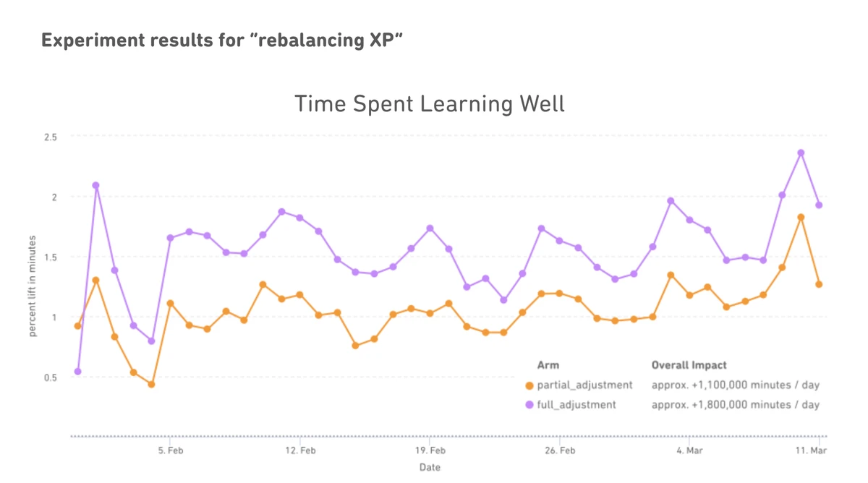Click the "4. Mar" axis label
This screenshot has height=483, width=868.
[x=689, y=450]
